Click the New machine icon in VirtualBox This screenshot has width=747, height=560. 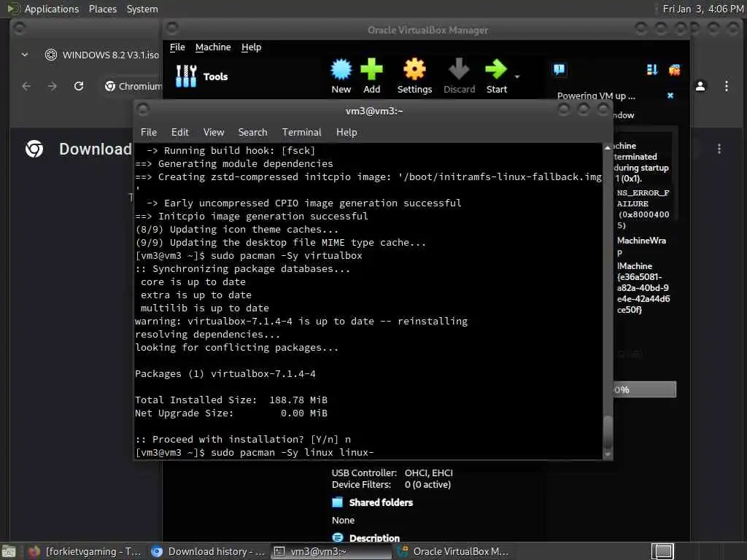(x=341, y=70)
